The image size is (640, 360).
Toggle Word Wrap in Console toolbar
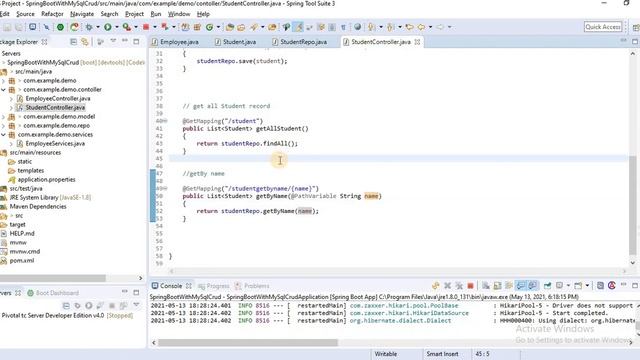coord(509,286)
